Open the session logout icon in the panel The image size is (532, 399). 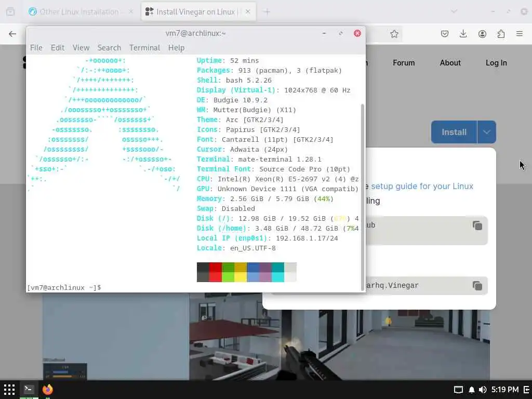coord(527,390)
